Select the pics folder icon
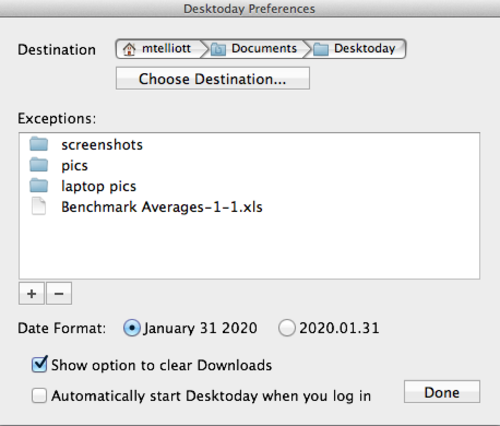Screen dimensions: 500x426 39,165
